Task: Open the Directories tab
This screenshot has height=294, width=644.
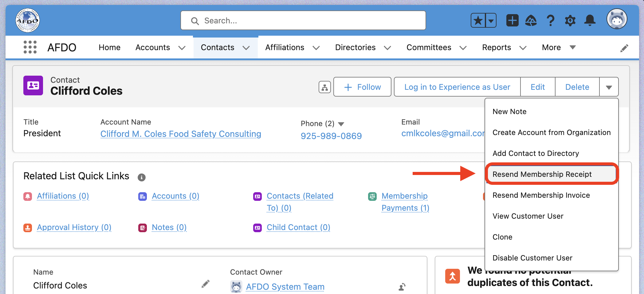Action: click(x=355, y=47)
